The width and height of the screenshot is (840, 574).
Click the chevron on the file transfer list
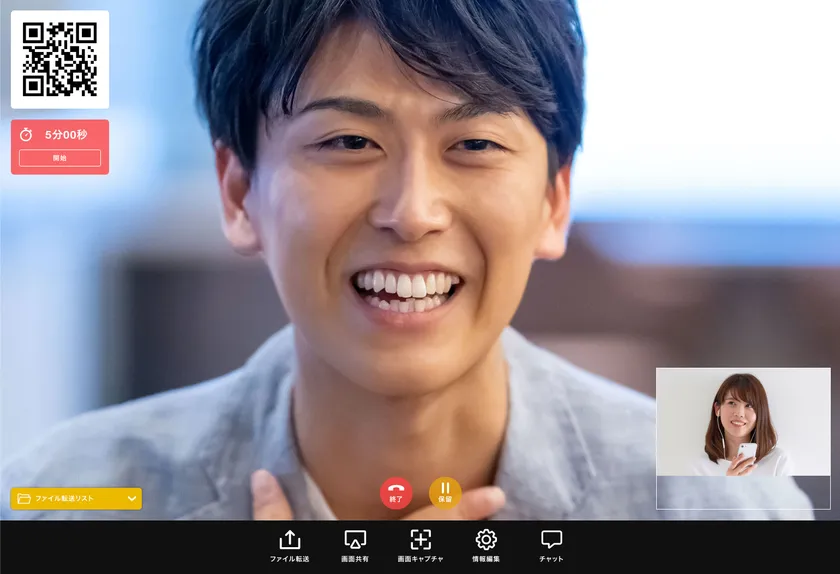pos(132,498)
